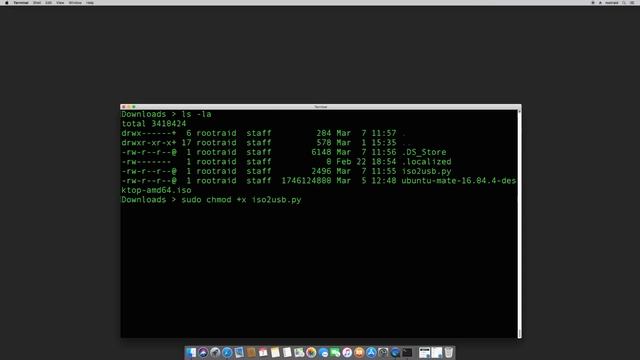Open App Store from the Dock
Screen dimensions: 640x360
(x=371, y=352)
